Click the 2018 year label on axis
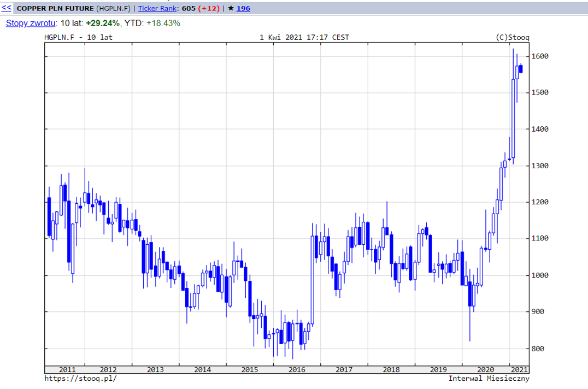The width and height of the screenshot is (588, 389). [x=391, y=369]
